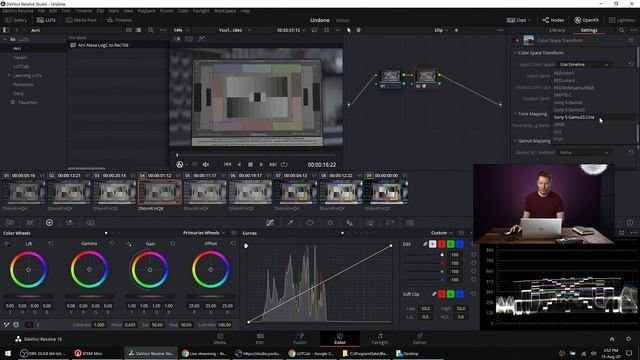
Task: Open Curves Custom mode dropdown
Action: (x=442, y=233)
